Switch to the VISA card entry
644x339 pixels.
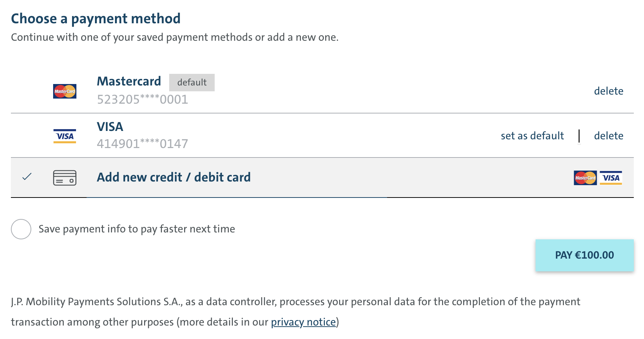[110, 127]
